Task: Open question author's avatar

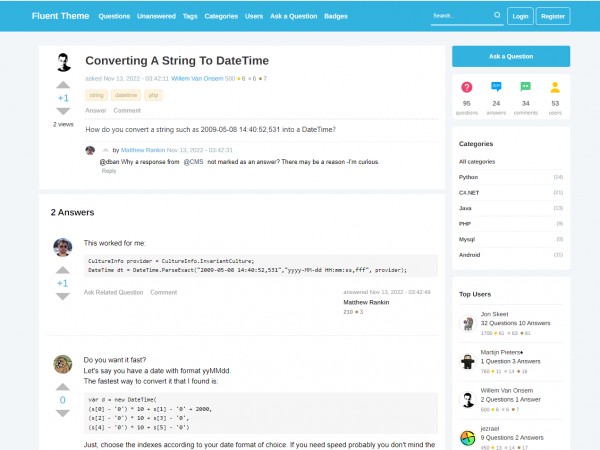Action: 63,62
